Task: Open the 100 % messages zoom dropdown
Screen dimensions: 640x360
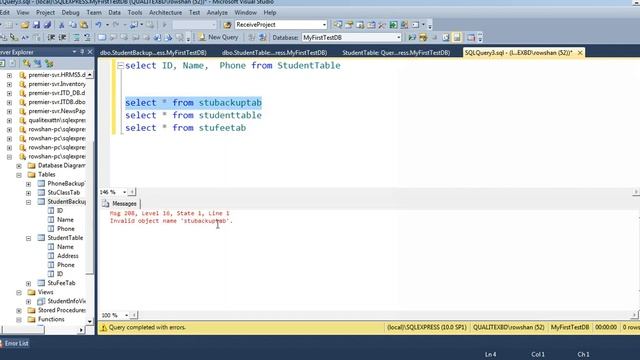Action: [126, 315]
